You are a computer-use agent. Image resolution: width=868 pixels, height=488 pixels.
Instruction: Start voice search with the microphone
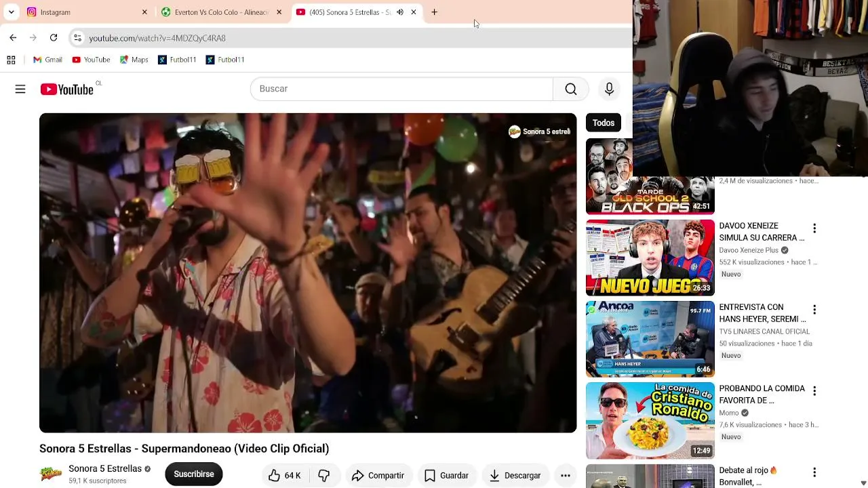609,89
